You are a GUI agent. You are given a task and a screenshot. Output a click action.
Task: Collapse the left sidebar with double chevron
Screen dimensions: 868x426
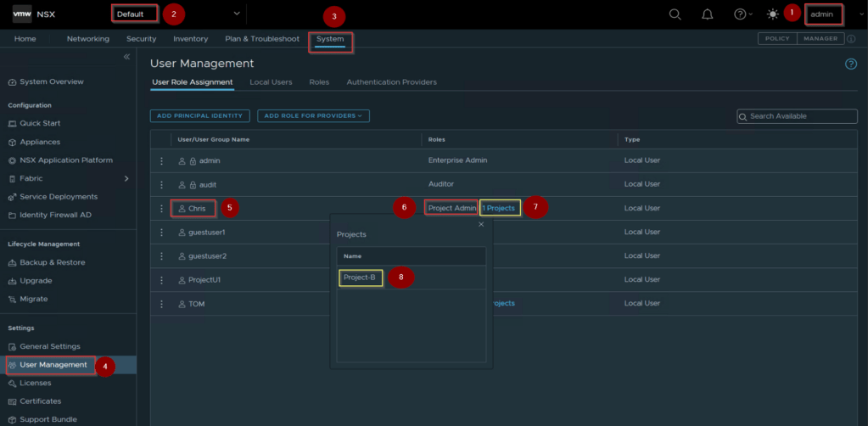126,57
